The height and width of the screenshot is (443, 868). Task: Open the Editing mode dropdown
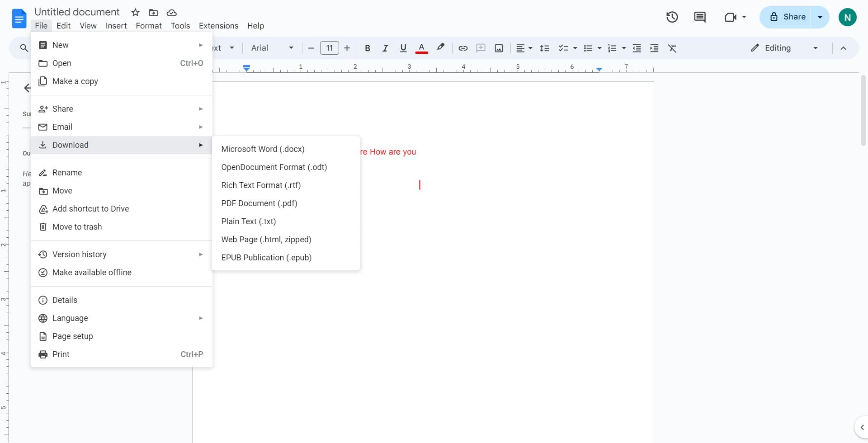[x=784, y=48]
